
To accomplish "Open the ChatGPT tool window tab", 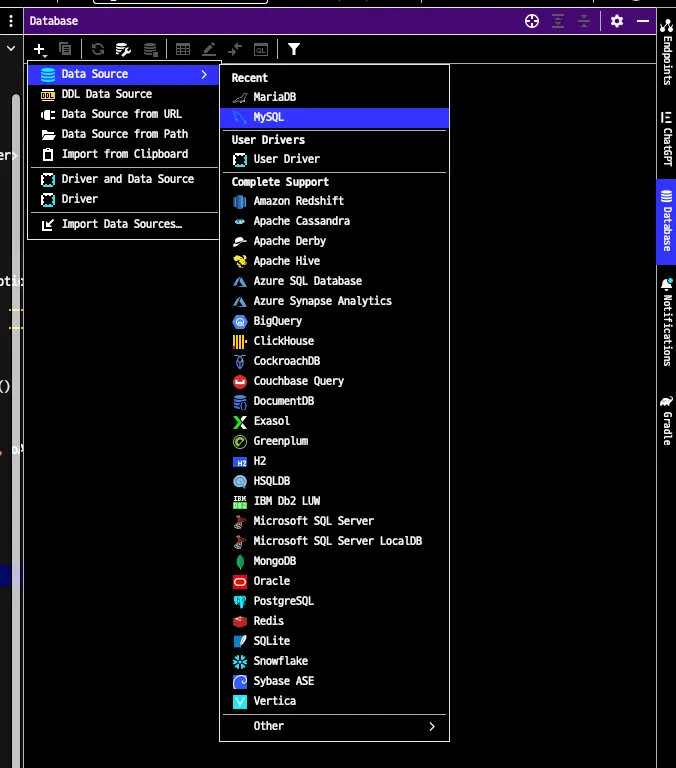I will [x=667, y=139].
